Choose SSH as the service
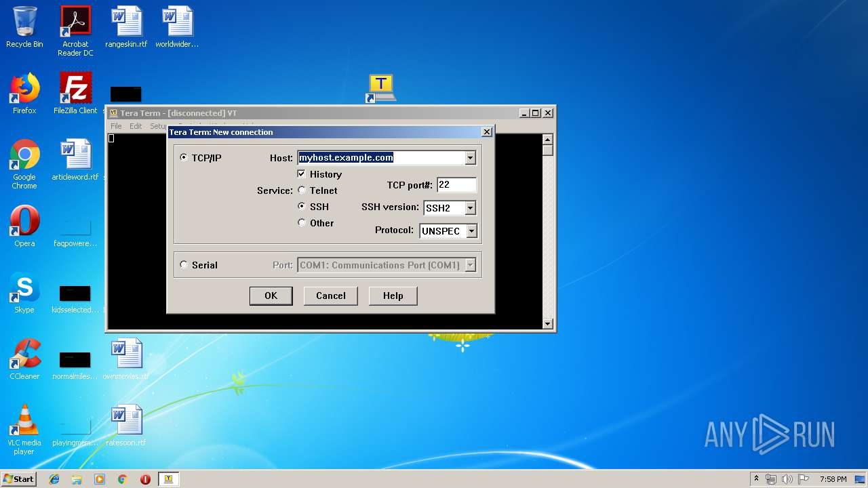Screen dimensions: 868x488 [x=302, y=207]
